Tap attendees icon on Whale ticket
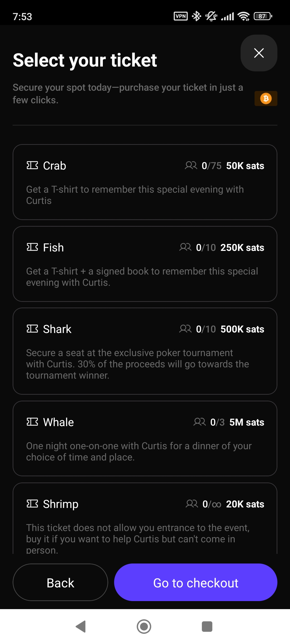290x644 pixels. coord(200,422)
